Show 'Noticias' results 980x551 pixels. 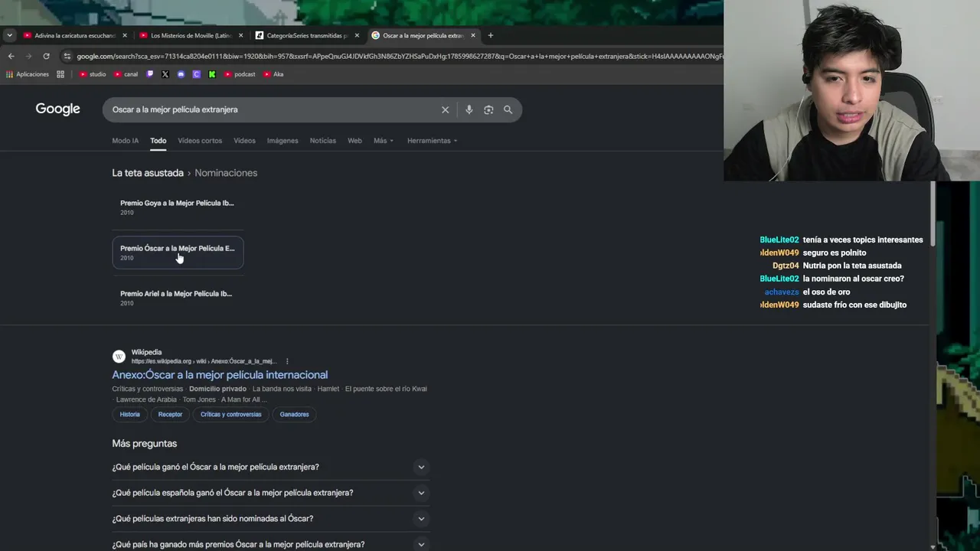pos(322,141)
